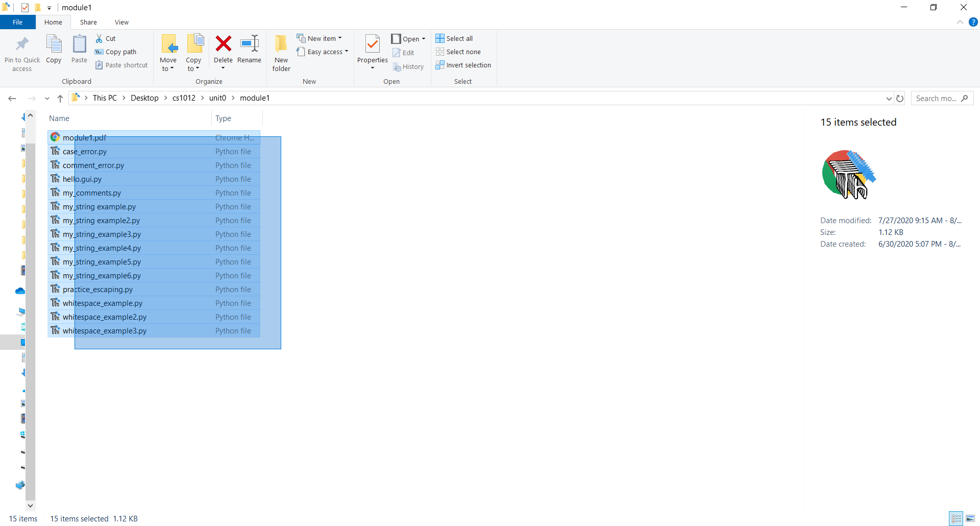Expand the address bar history dropdown

coord(889,99)
